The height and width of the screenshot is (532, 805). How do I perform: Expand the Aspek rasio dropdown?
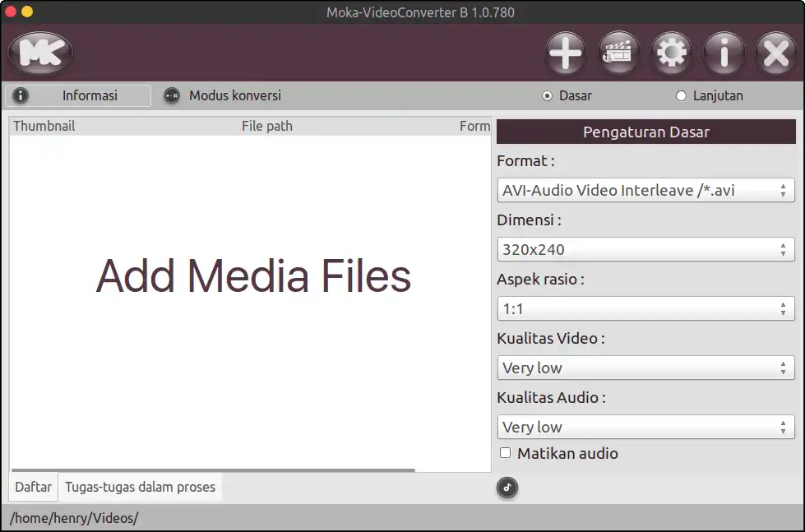coord(645,308)
